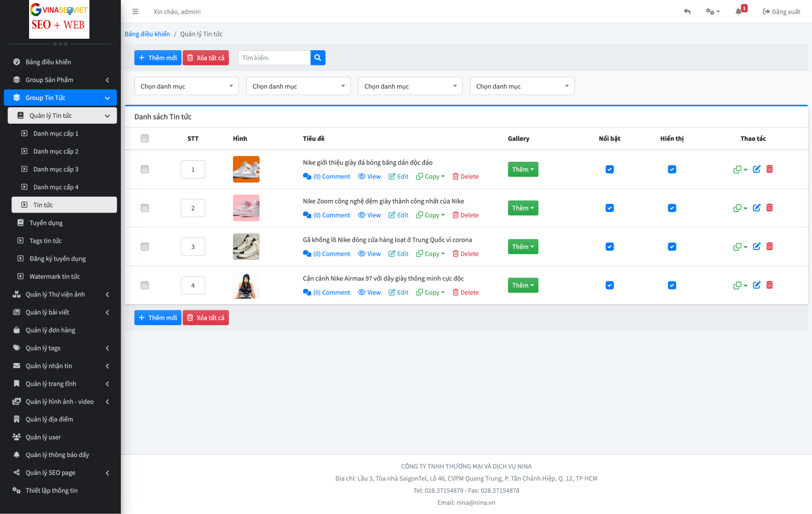This screenshot has width=812, height=514.
Task: Open copy icon dropdown in Thao tác row 3
Action: [740, 247]
